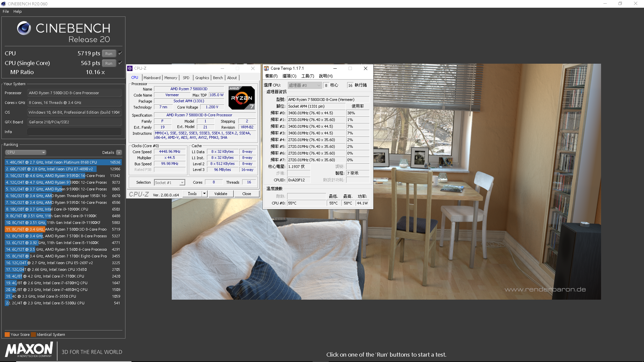Switch to the SPD tab in CPU-Z
Image resolution: width=644 pixels, height=362 pixels.
[186, 78]
